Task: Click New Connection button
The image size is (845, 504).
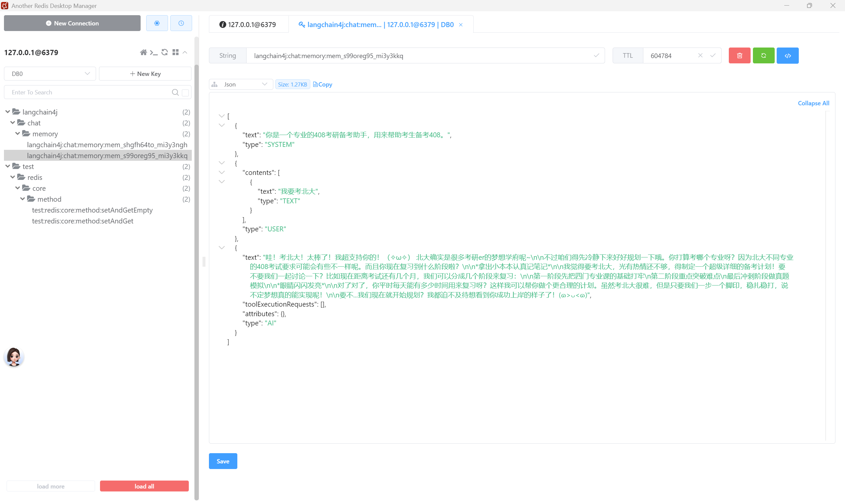Action: point(72,23)
